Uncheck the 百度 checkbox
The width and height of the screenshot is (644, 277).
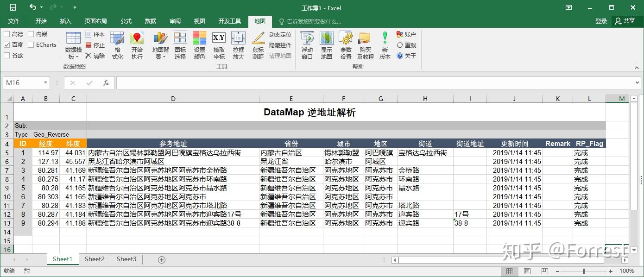7,45
